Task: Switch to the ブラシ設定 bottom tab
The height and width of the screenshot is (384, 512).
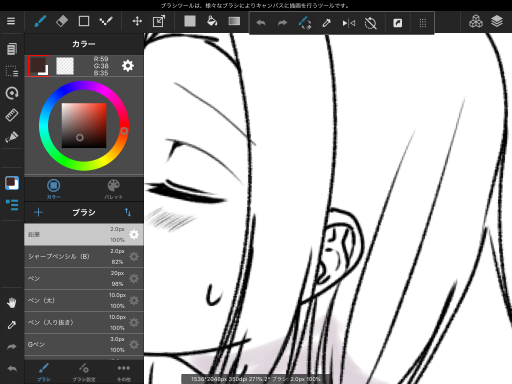Action: 84,372
